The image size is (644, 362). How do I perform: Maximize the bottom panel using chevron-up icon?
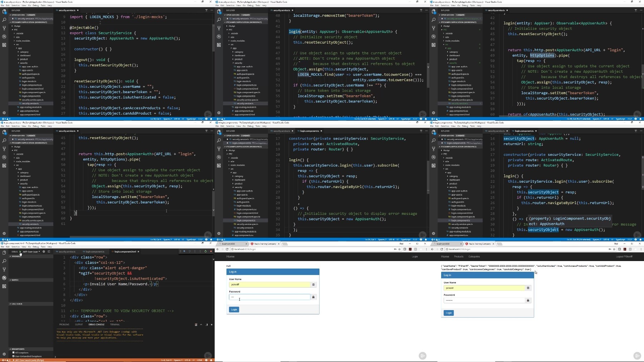(x=201, y=324)
